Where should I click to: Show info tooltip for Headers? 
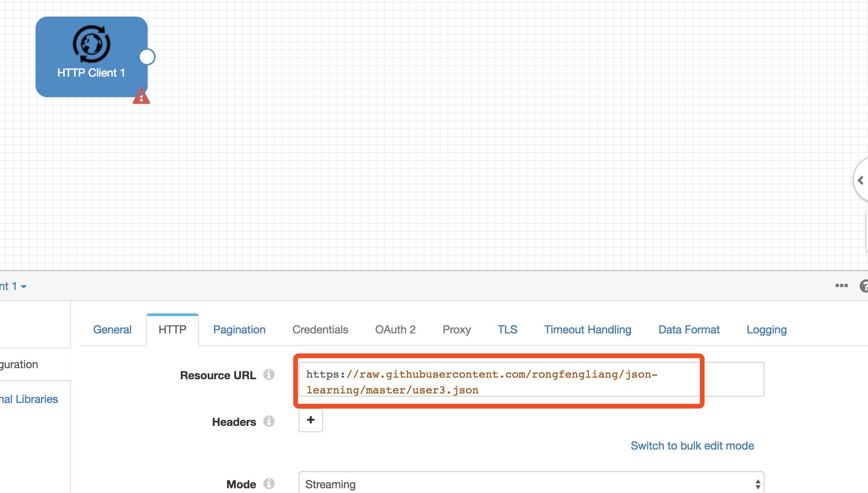269,421
